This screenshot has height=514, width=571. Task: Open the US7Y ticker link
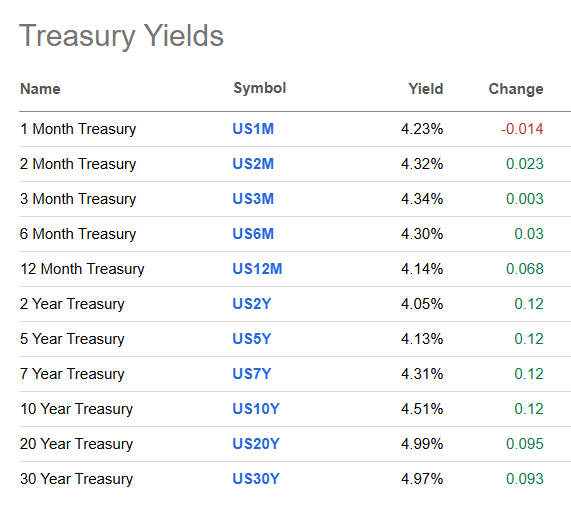252,374
